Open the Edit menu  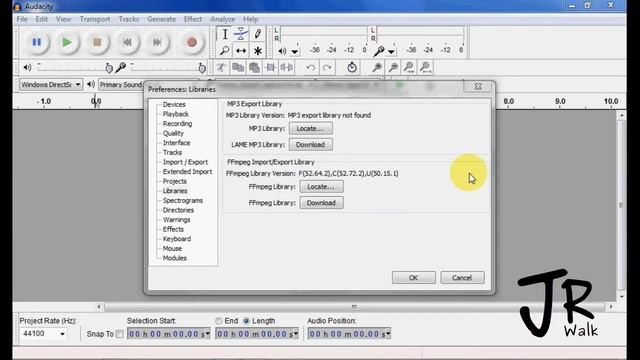tap(42, 19)
